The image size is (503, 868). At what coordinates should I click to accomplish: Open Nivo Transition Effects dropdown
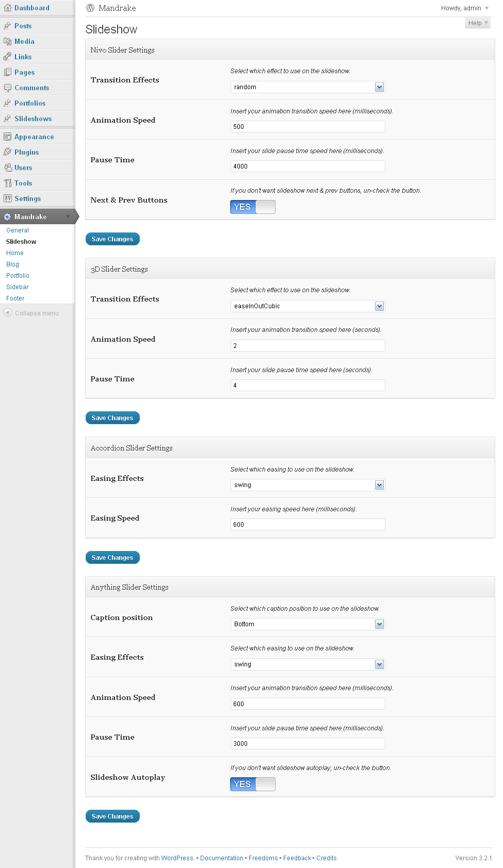[x=307, y=87]
